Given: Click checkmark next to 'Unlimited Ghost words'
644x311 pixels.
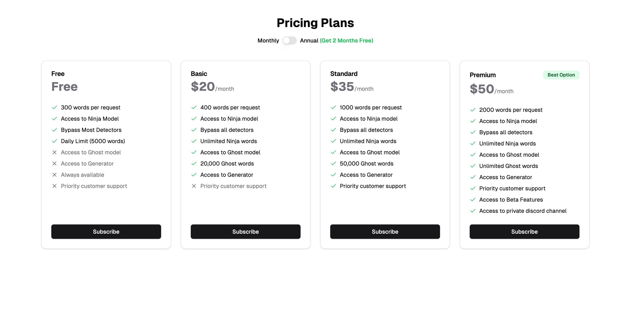Looking at the screenshot, I should click(472, 166).
